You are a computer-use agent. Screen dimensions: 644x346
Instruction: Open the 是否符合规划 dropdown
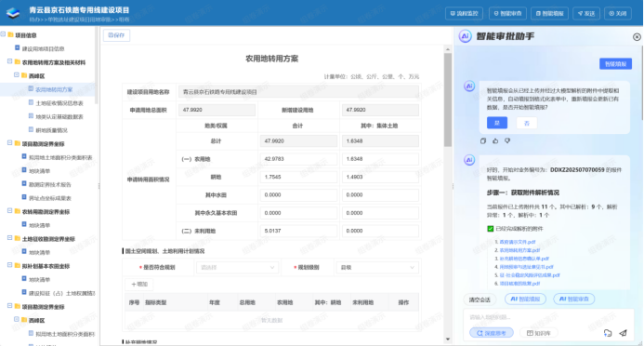(237, 268)
